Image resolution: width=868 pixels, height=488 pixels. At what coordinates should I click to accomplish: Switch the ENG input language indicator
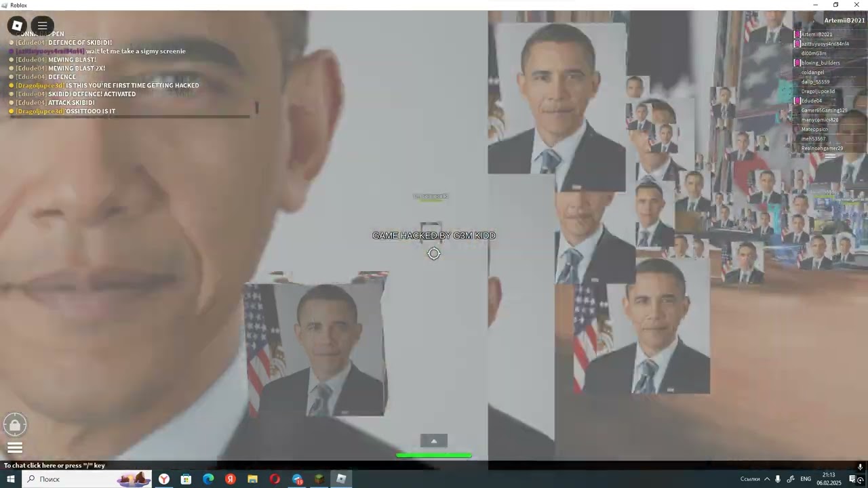tap(806, 479)
